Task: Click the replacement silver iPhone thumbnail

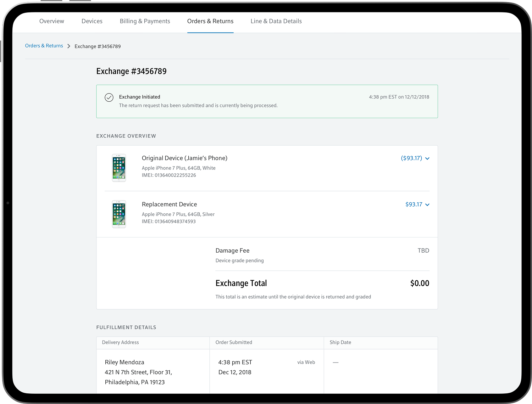Action: tap(119, 214)
